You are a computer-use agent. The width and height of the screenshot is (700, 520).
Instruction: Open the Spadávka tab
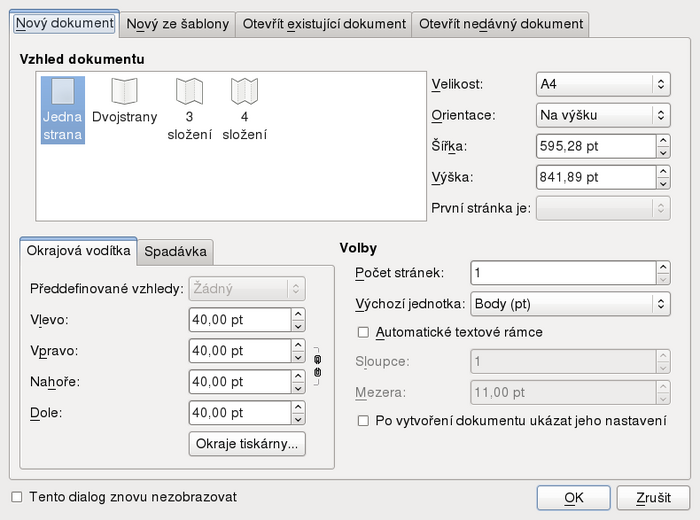[175, 251]
